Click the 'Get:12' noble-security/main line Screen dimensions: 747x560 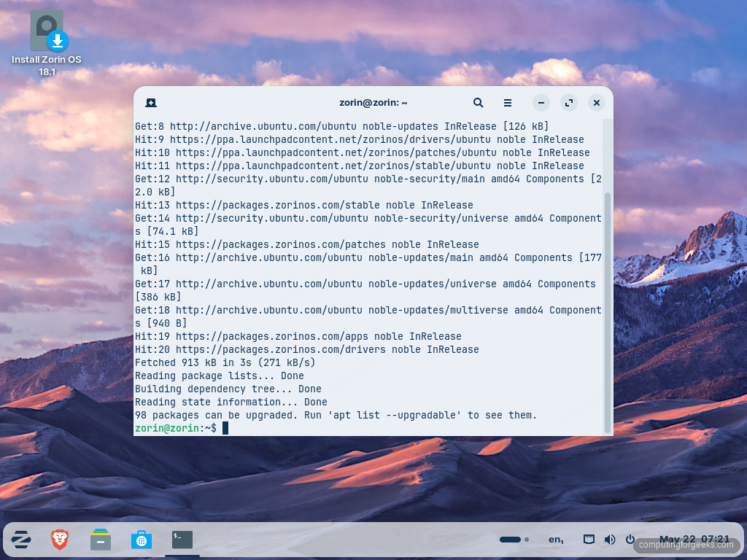[368, 186]
